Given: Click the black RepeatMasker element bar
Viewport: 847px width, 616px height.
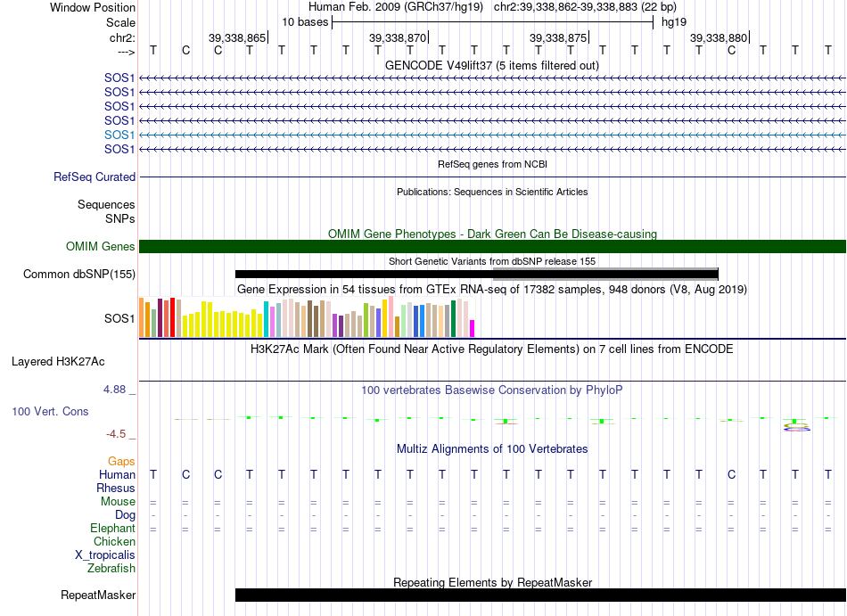Looking at the screenshot, I should 540,595.
